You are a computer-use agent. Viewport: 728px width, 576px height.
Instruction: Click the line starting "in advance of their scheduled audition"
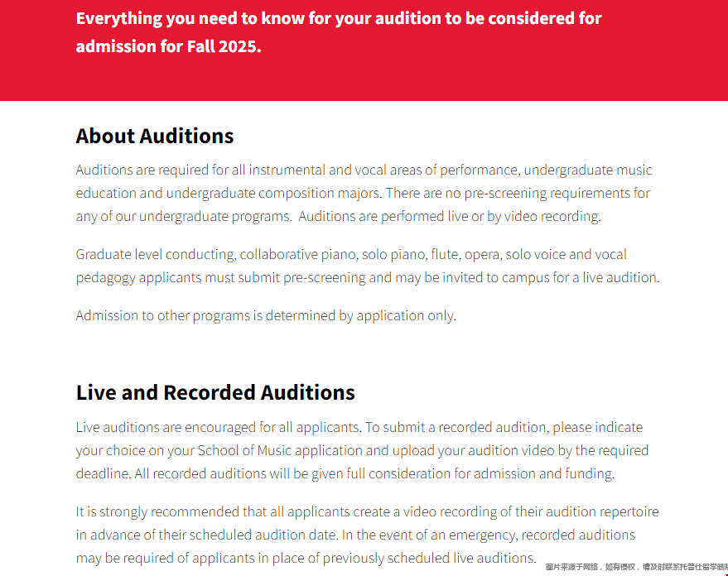pyautogui.click(x=355, y=535)
